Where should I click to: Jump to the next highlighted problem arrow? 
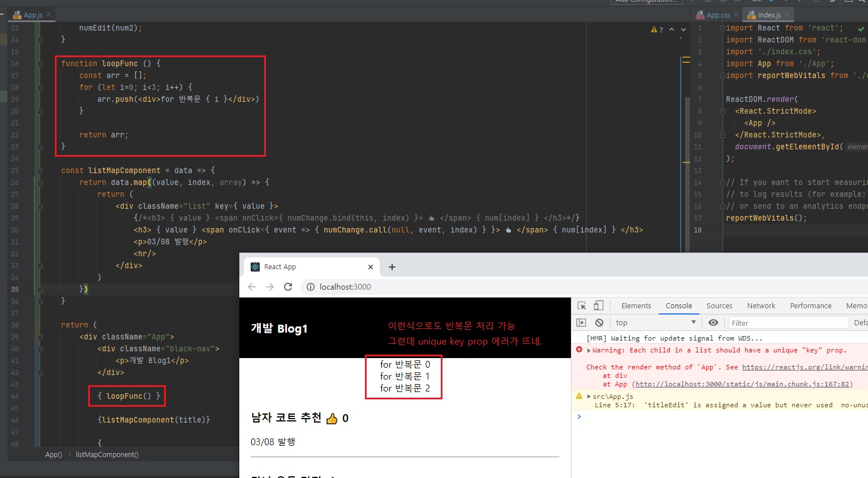(x=684, y=29)
